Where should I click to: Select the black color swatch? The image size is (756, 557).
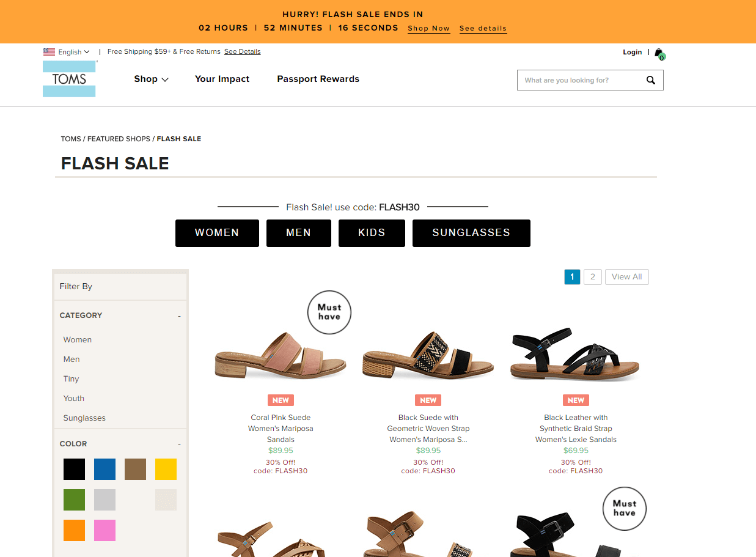coord(74,469)
